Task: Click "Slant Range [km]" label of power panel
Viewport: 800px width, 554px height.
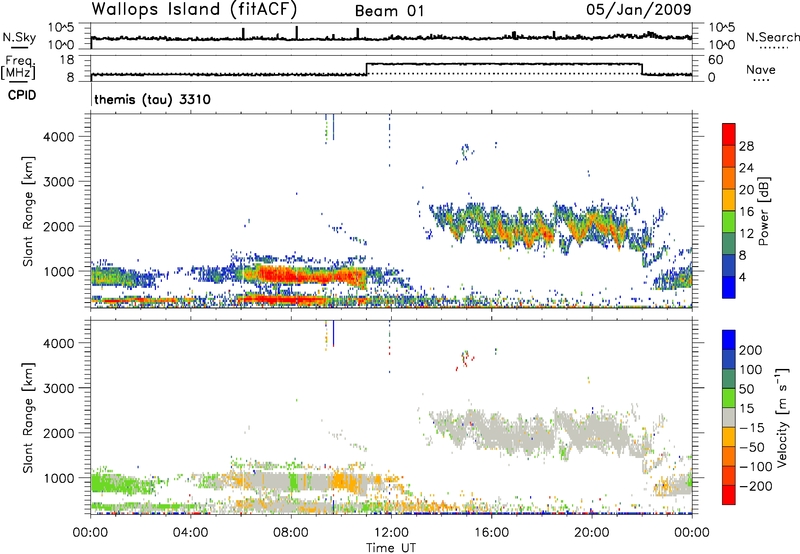Action: tap(28, 212)
